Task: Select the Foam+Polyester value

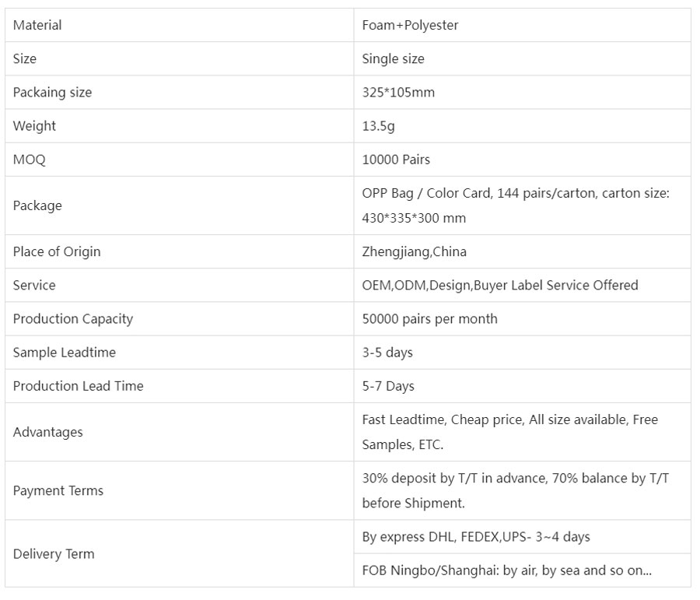Action: coord(410,25)
